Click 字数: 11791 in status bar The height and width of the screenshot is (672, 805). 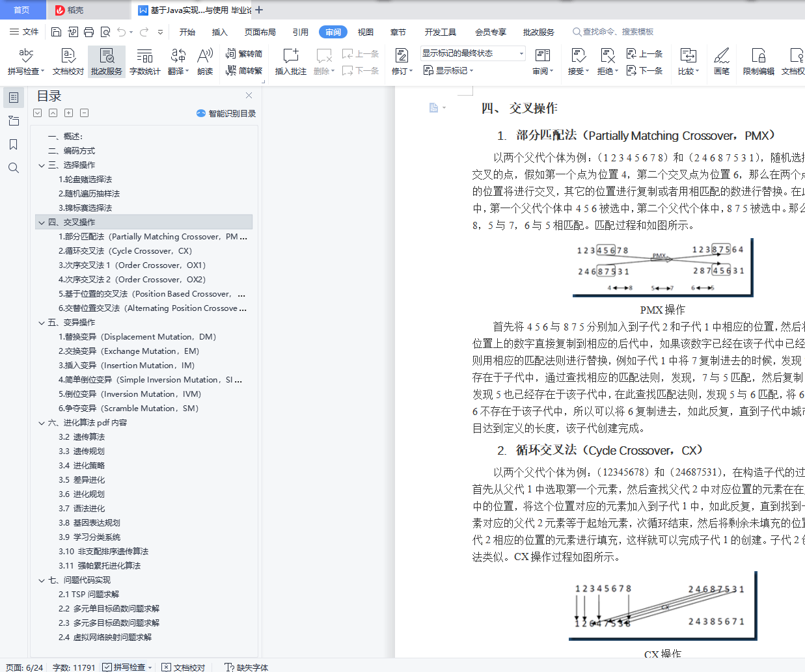click(74, 667)
